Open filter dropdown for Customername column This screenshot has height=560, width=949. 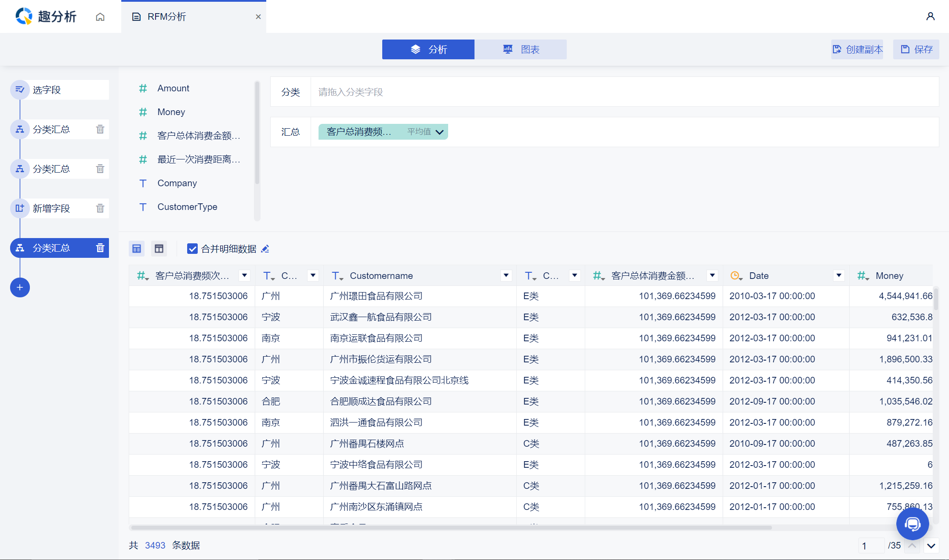coord(506,275)
